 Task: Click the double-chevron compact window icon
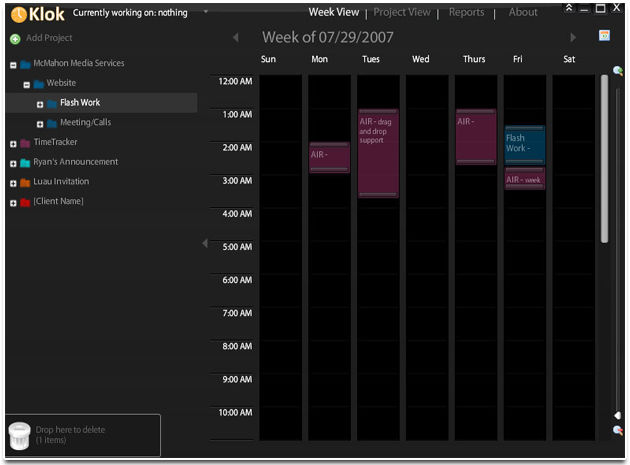(x=569, y=8)
